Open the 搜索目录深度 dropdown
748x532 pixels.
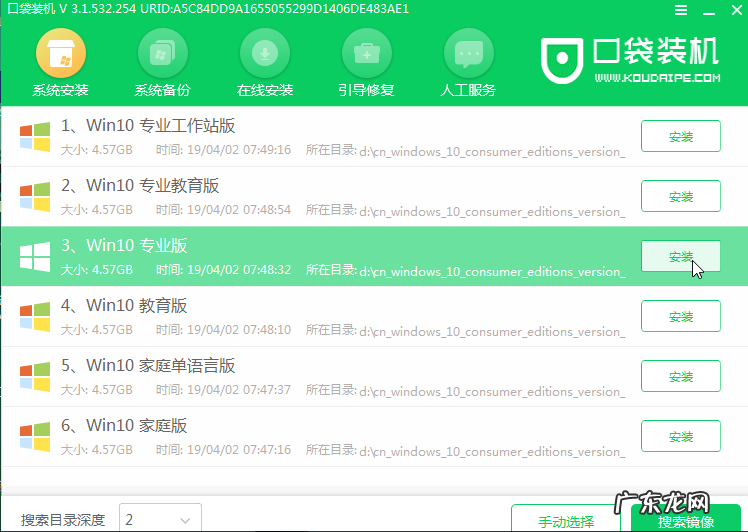[x=160, y=518]
